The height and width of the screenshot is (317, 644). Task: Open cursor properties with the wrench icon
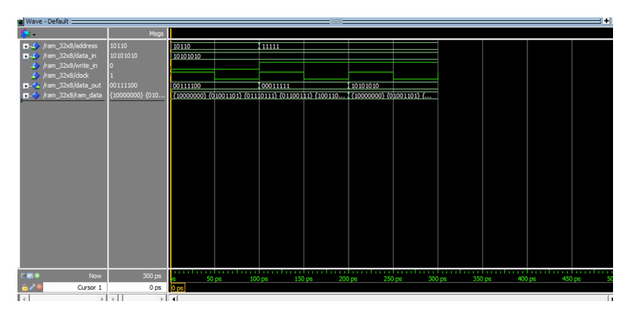pyautogui.click(x=32, y=288)
